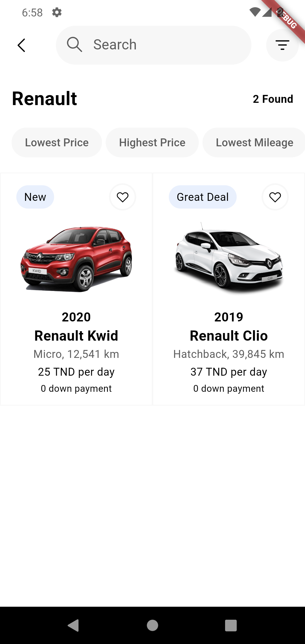Open the filter options icon
305x644 pixels.
tap(282, 45)
